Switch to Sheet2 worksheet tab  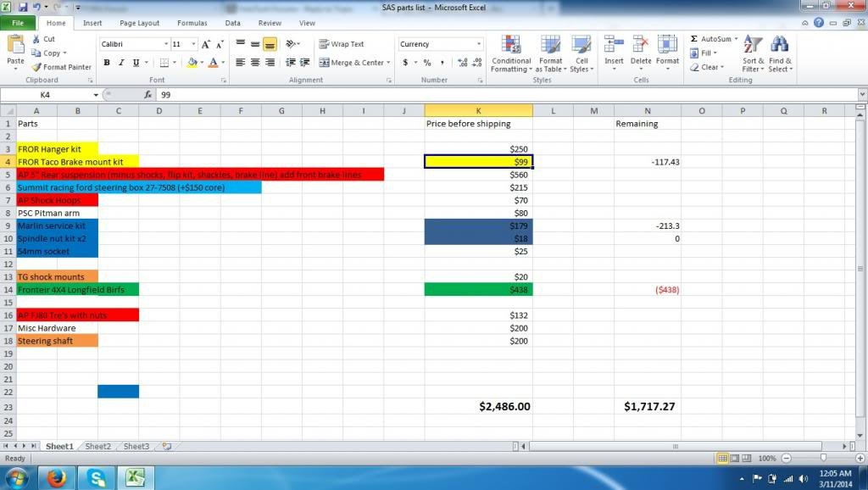98,446
